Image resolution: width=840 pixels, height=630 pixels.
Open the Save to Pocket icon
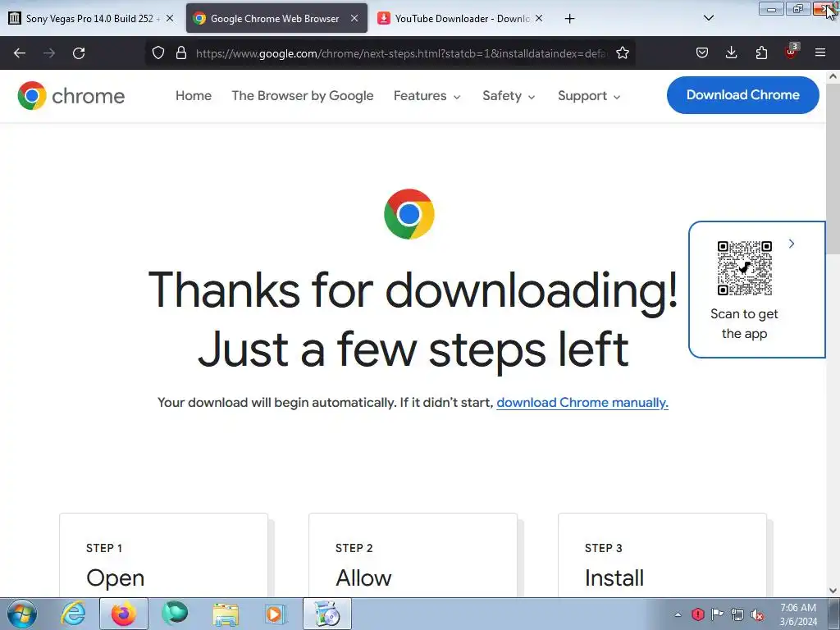702,52
